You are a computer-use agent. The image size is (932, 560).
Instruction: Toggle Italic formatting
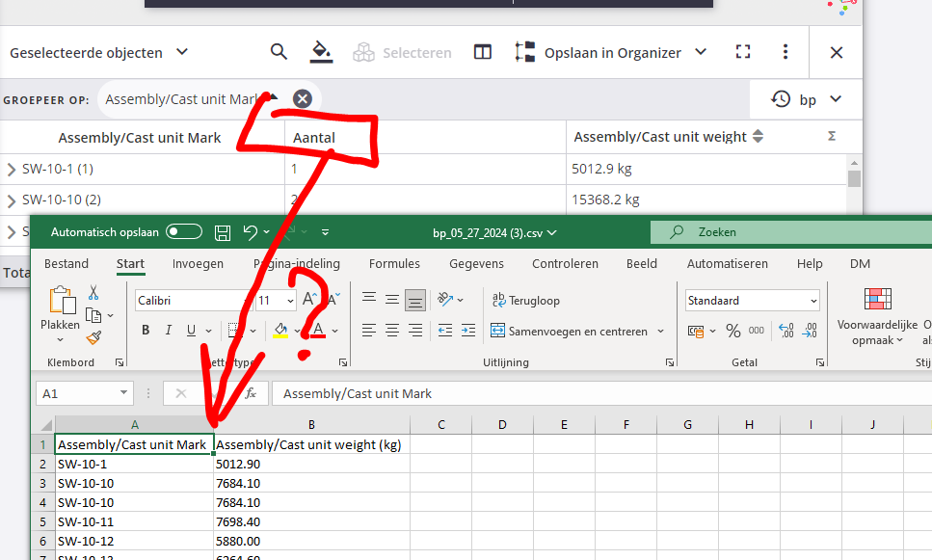click(169, 330)
